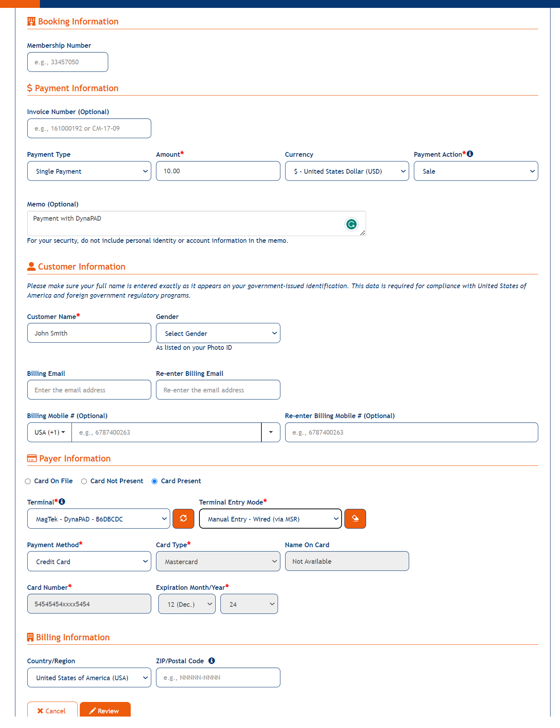Expand the Currency dropdown
This screenshot has height=728, width=560.
point(347,171)
